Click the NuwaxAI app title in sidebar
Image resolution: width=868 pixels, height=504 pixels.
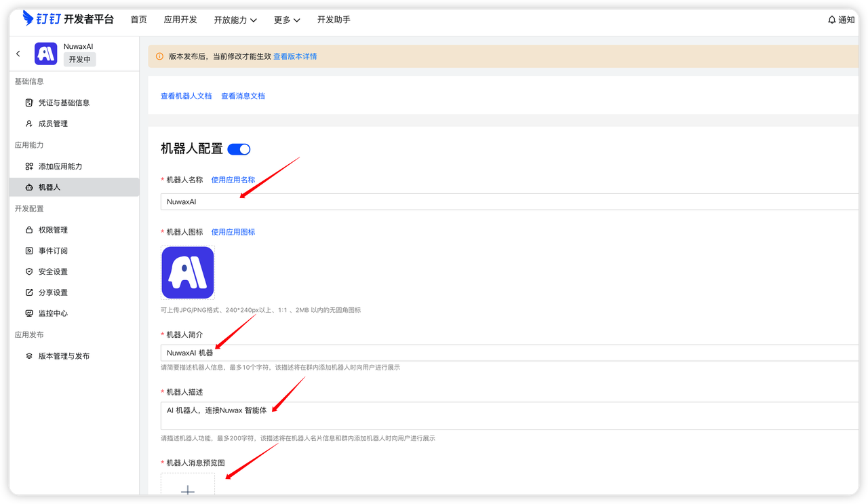pos(79,46)
